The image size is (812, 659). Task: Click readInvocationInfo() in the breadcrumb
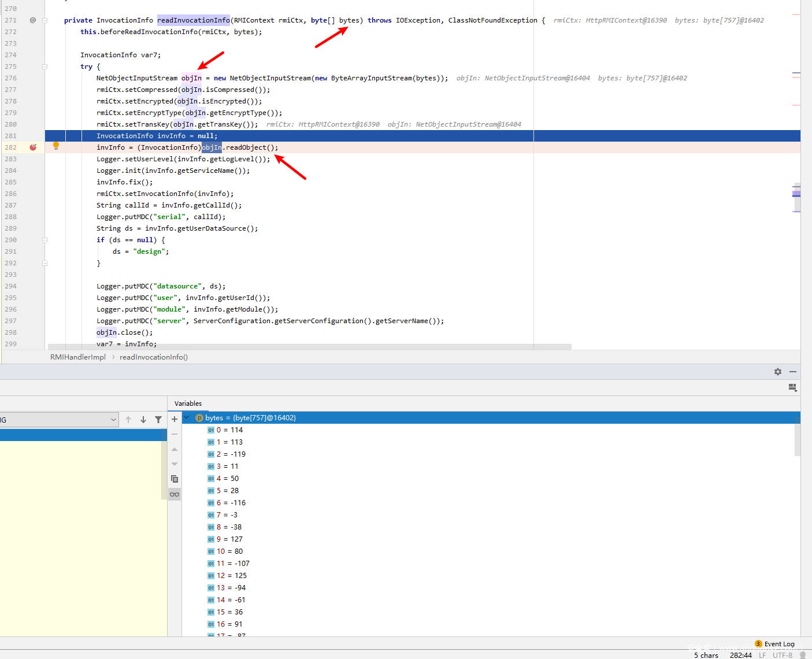click(154, 357)
